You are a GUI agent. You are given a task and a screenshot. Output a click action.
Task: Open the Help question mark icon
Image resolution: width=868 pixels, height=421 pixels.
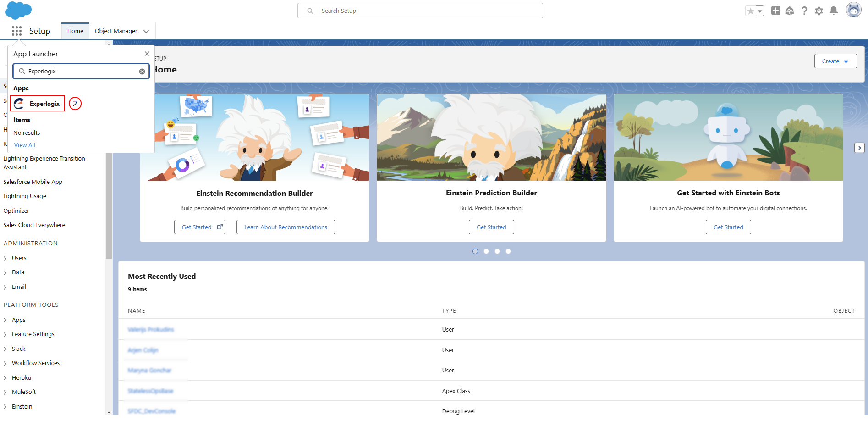pos(804,11)
